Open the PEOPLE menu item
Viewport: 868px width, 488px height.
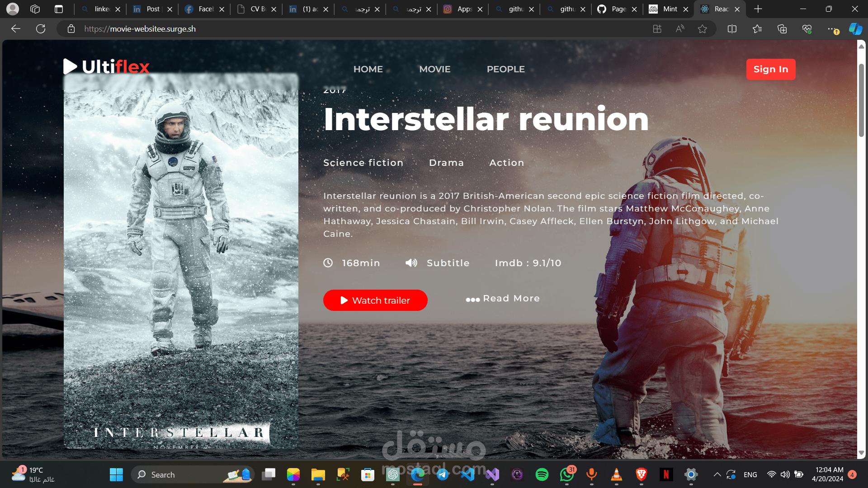(506, 69)
